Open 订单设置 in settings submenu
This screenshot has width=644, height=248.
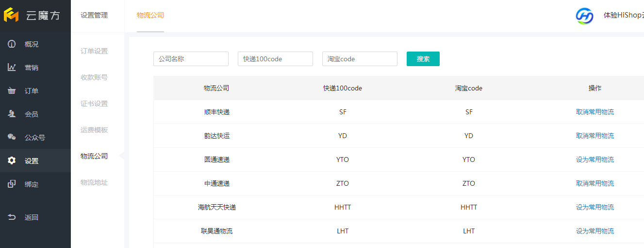[94, 51]
